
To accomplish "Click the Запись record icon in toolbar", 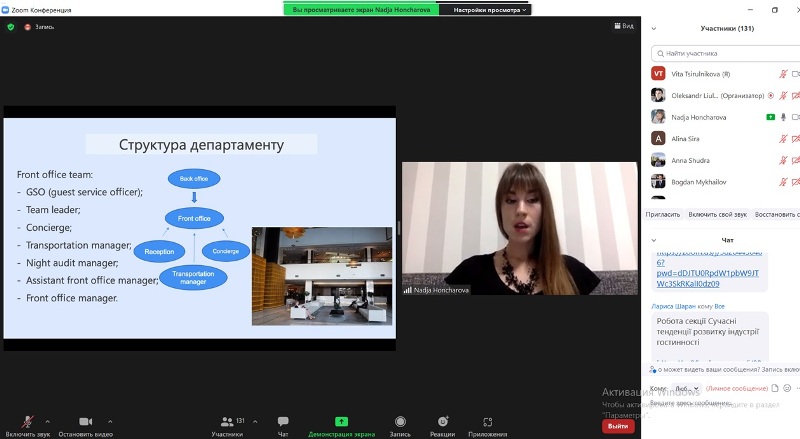I will click(x=400, y=421).
